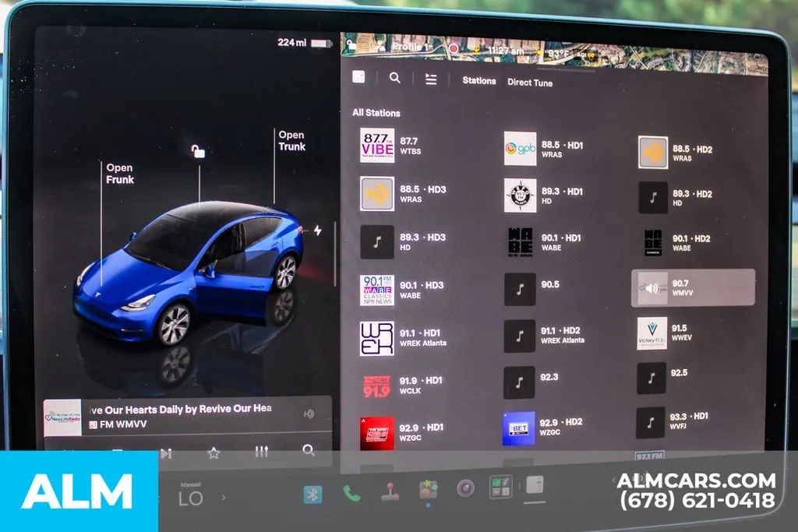Tap search icon in the media player card
The width and height of the screenshot is (798, 532).
tap(309, 450)
